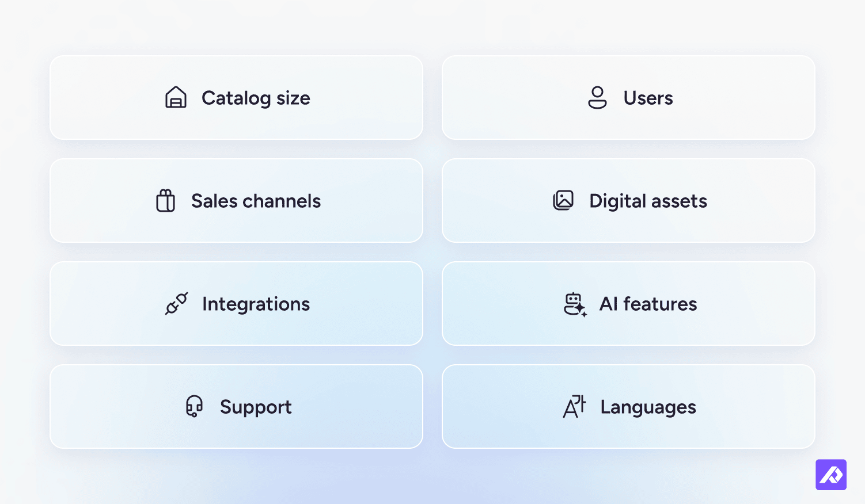Select the Digital assets label
Viewport: 865px width, 504px height.
click(x=648, y=201)
